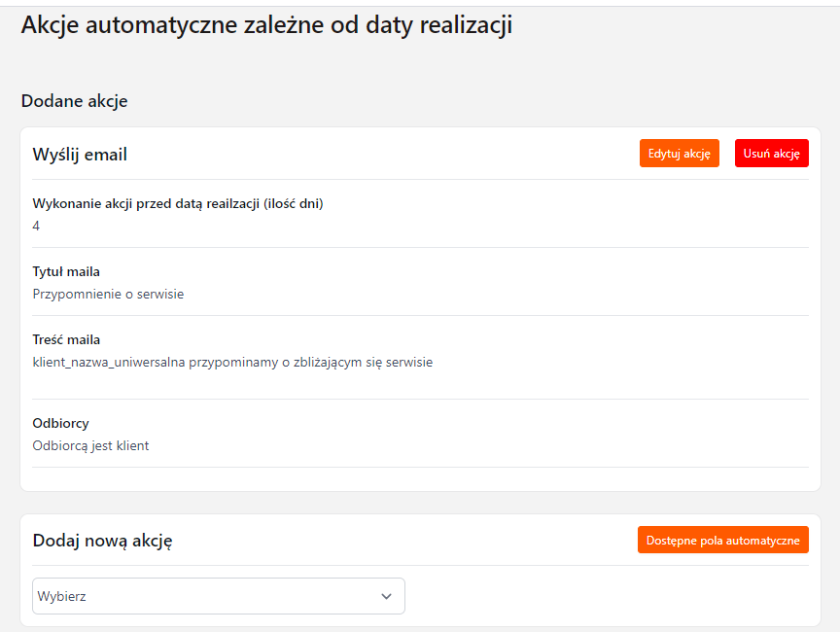Click the "Tytuł maila" label
The width and height of the screenshot is (840, 632).
click(x=66, y=272)
